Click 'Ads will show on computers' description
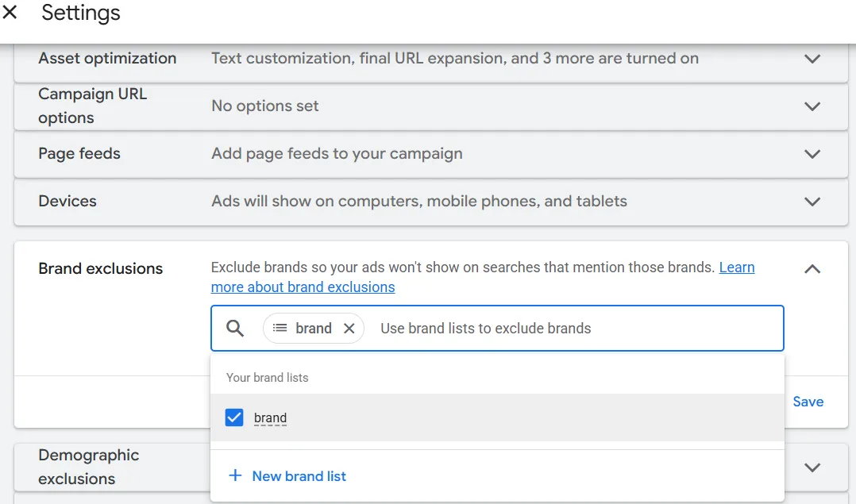Image resolution: width=856 pixels, height=504 pixels. tap(419, 202)
